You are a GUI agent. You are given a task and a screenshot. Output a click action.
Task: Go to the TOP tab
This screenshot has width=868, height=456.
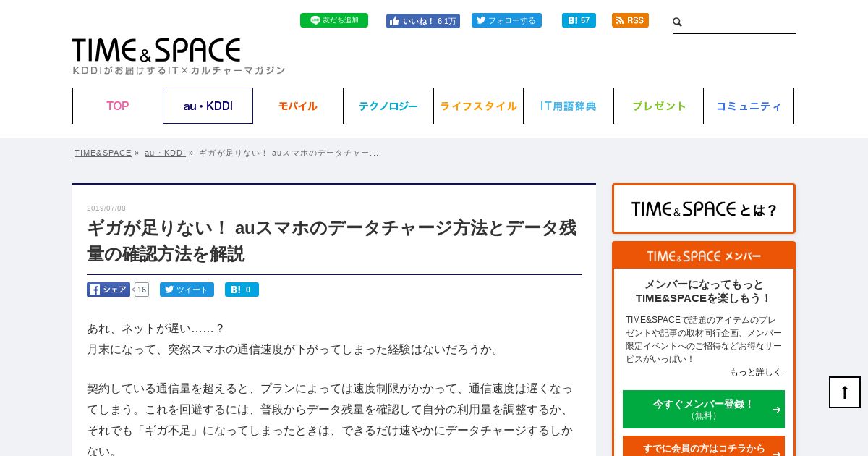pyautogui.click(x=117, y=106)
